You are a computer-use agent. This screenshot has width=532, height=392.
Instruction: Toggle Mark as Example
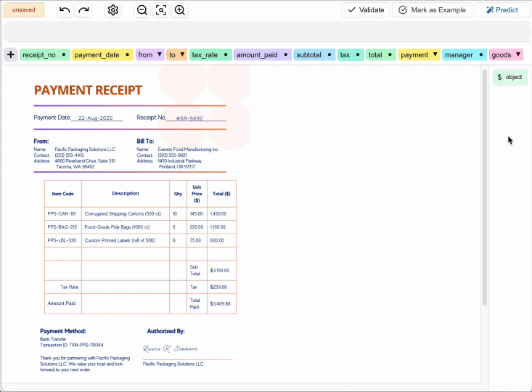point(432,10)
